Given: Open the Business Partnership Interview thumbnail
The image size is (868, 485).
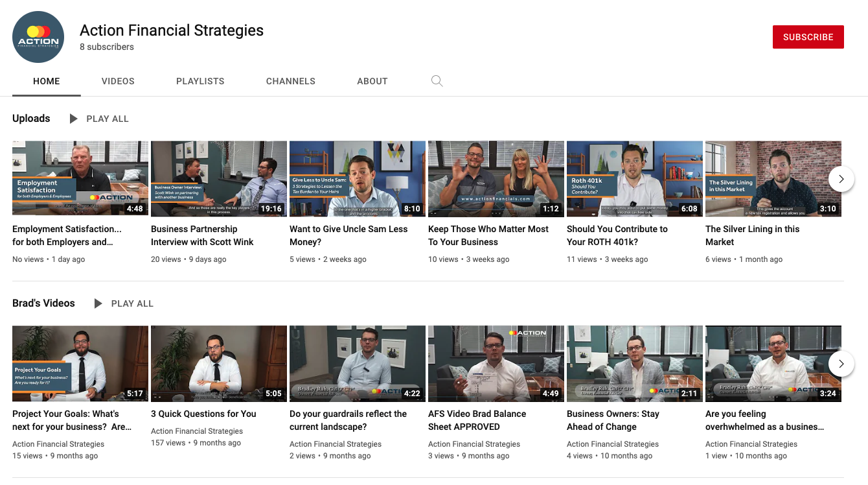Looking at the screenshot, I should click(219, 178).
